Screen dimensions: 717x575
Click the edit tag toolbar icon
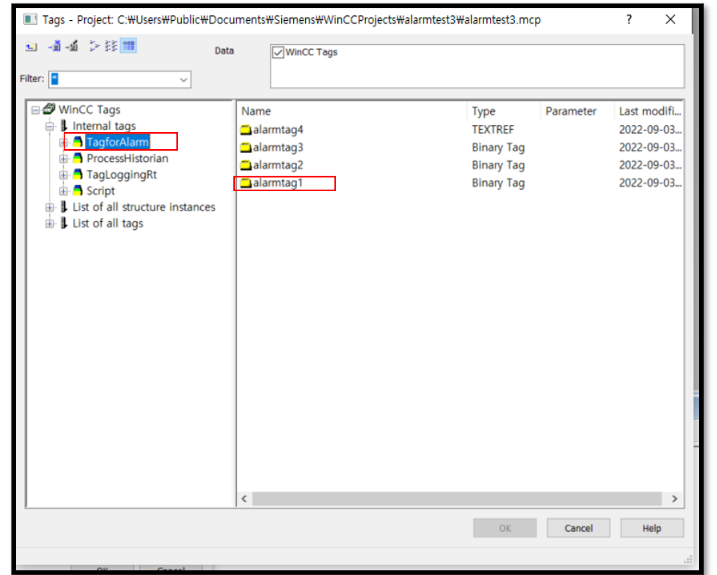[72, 46]
